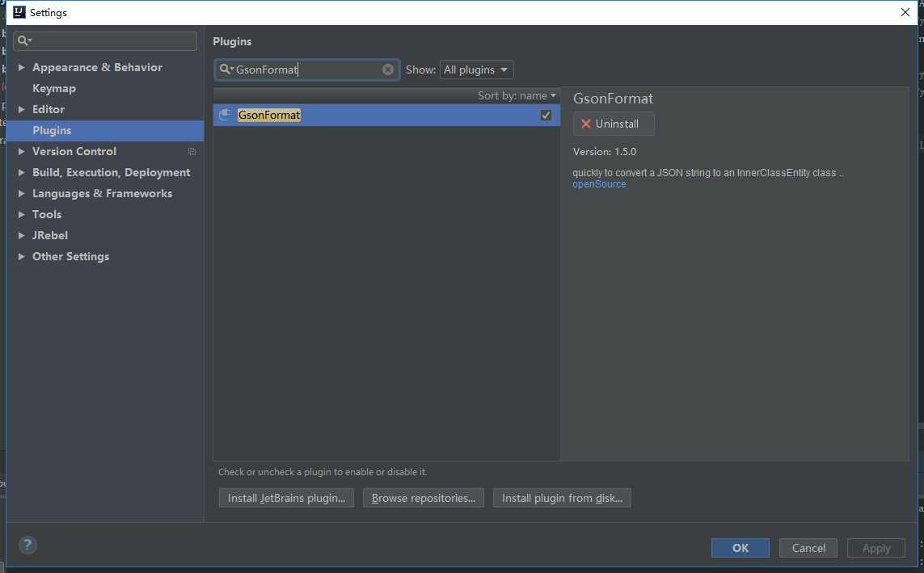Select Plugins in the settings tree

[x=52, y=130]
